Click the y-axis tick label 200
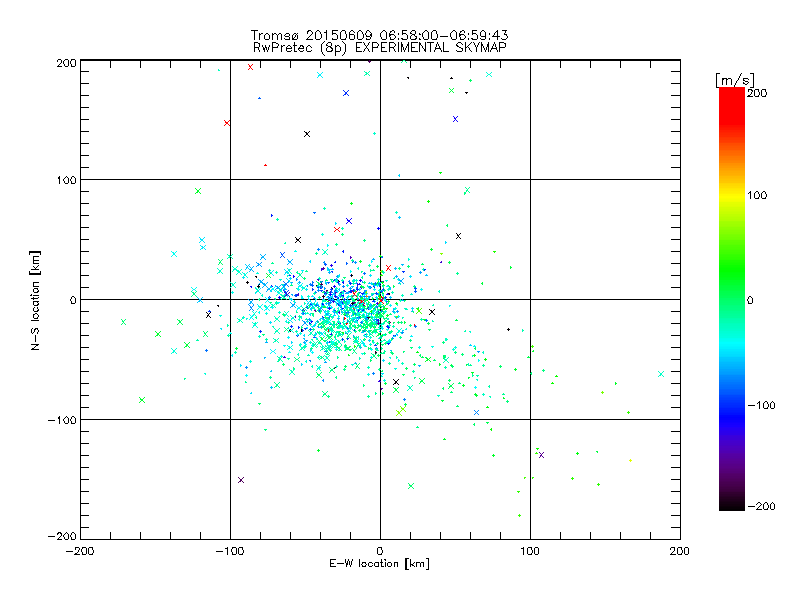Viewport: 800px width, 600px height. (x=66, y=63)
